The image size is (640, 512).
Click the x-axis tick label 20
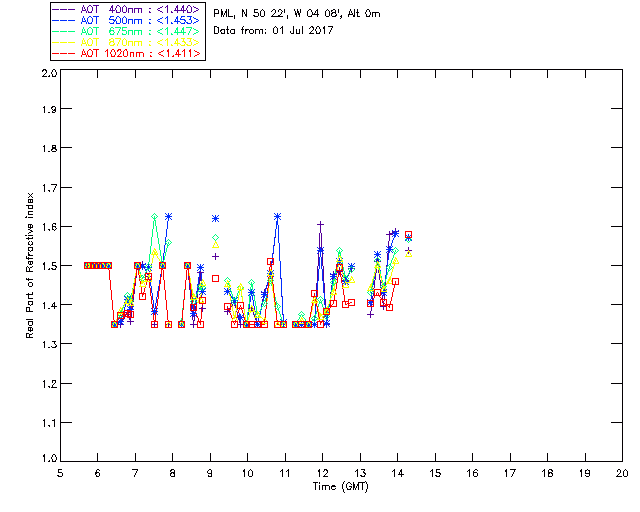pyautogui.click(x=622, y=473)
